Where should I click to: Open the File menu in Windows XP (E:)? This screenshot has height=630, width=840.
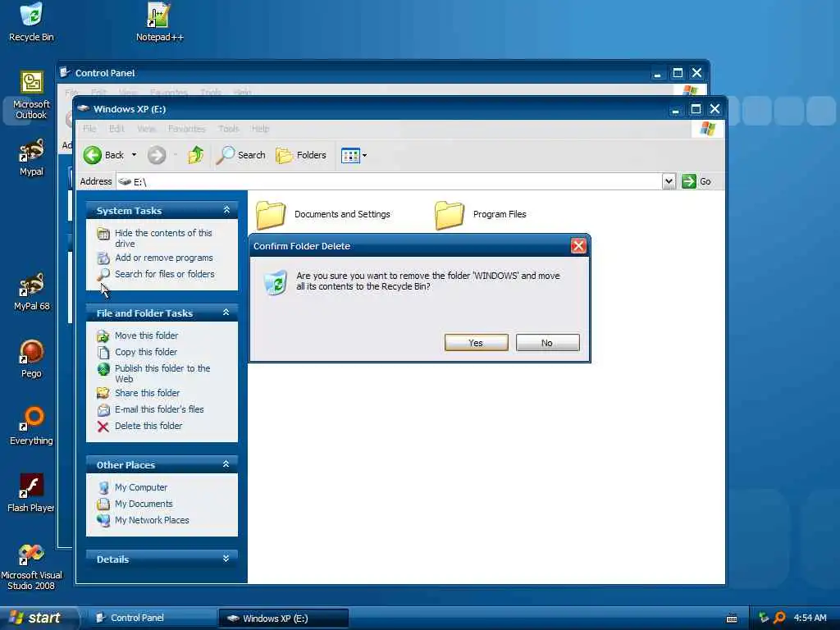pos(89,129)
